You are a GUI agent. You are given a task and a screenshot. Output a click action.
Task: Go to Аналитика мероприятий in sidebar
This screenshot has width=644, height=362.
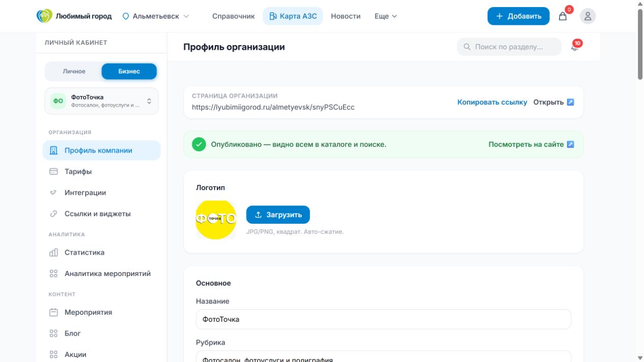tap(101, 274)
